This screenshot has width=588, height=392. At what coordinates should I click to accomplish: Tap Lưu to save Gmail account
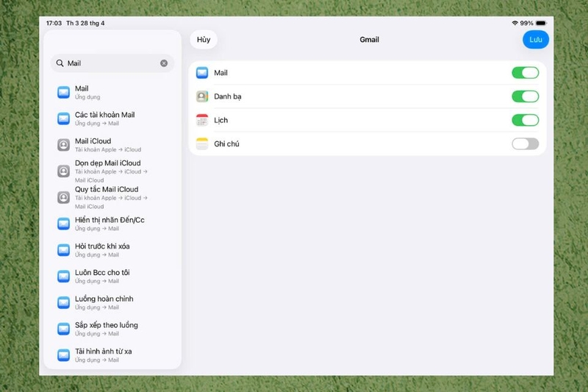[536, 40]
